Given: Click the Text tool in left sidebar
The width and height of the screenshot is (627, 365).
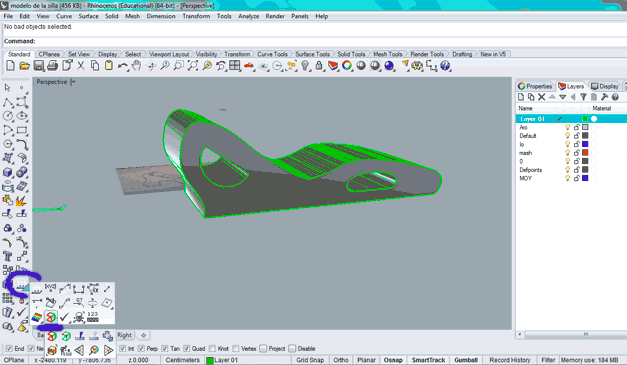Looking at the screenshot, I should tap(8, 256).
